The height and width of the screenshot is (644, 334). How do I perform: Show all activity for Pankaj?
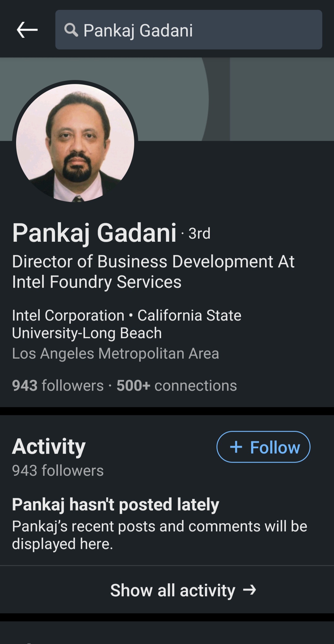tap(173, 590)
